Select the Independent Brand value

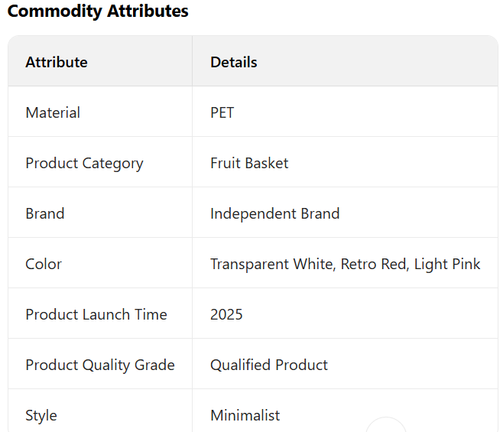coord(275,213)
